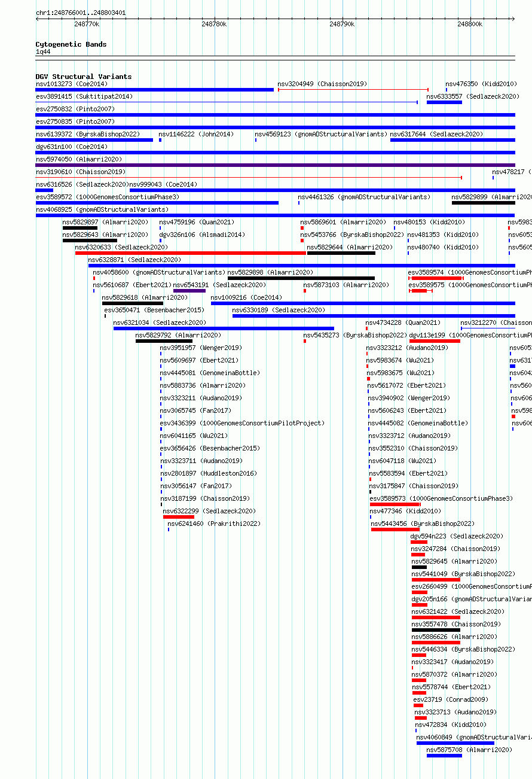Click nsv3951957 (Wenger2019) label
The width and height of the screenshot is (532, 779).
[201, 348]
